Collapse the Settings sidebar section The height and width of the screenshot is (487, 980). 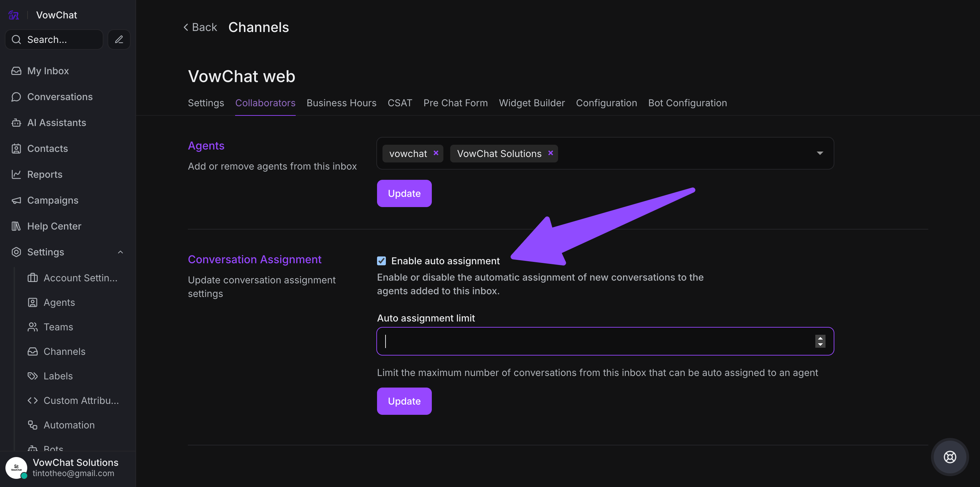[x=120, y=252]
